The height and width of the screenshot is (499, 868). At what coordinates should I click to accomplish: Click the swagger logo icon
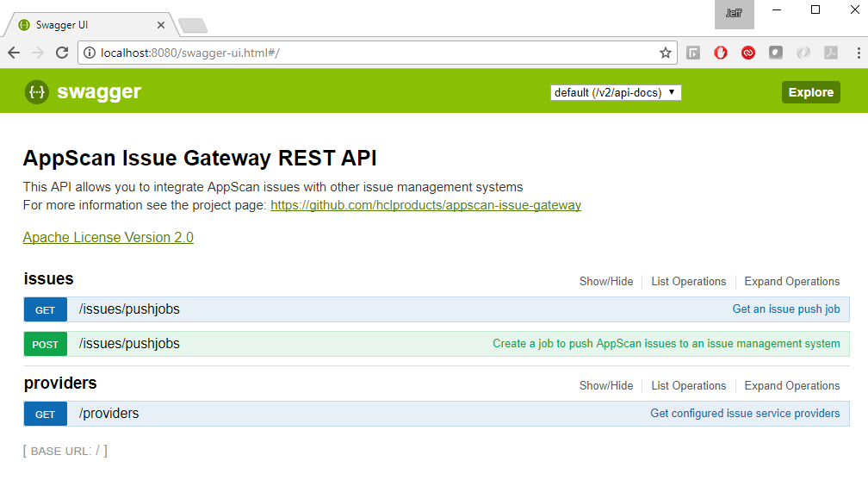(x=36, y=92)
